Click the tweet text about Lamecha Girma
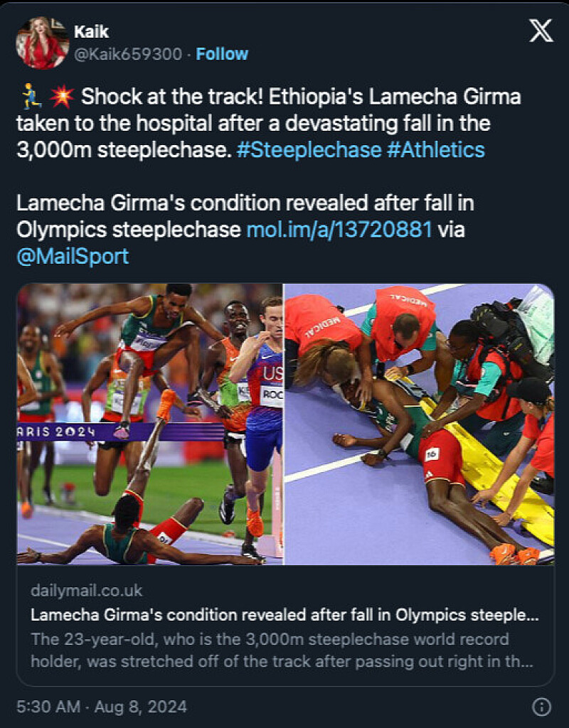 point(268,124)
